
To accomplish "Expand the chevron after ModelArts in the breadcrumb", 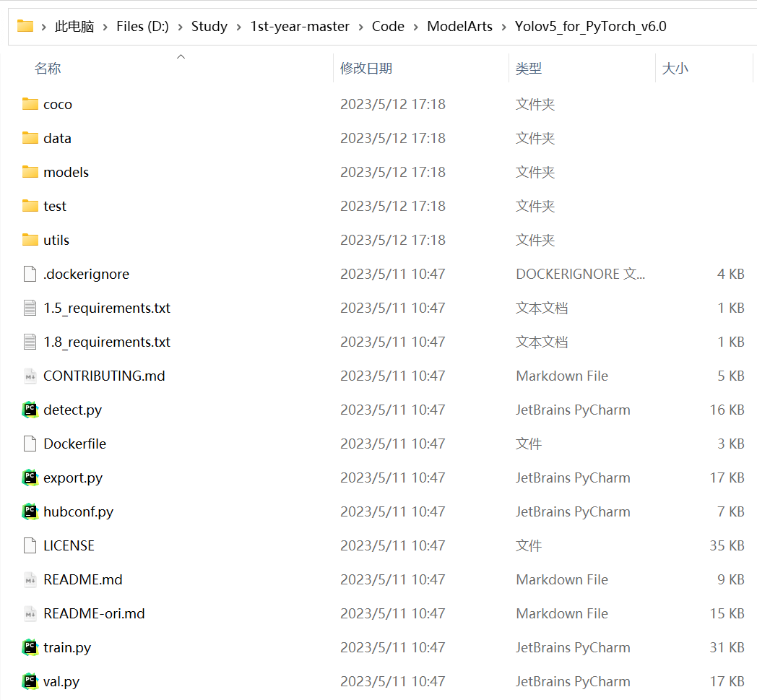I will tap(504, 27).
